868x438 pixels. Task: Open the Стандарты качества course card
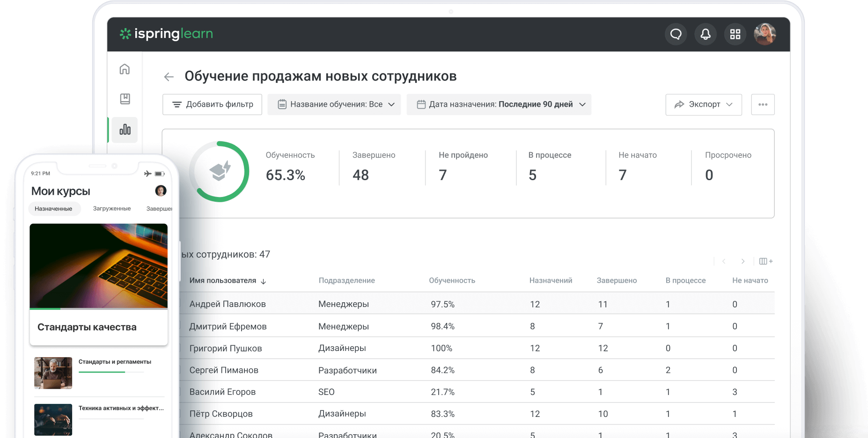click(x=98, y=285)
